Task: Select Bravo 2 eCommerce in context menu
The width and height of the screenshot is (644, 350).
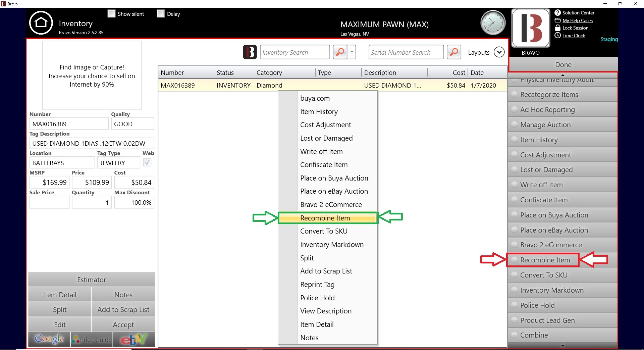Action: pyautogui.click(x=327, y=205)
